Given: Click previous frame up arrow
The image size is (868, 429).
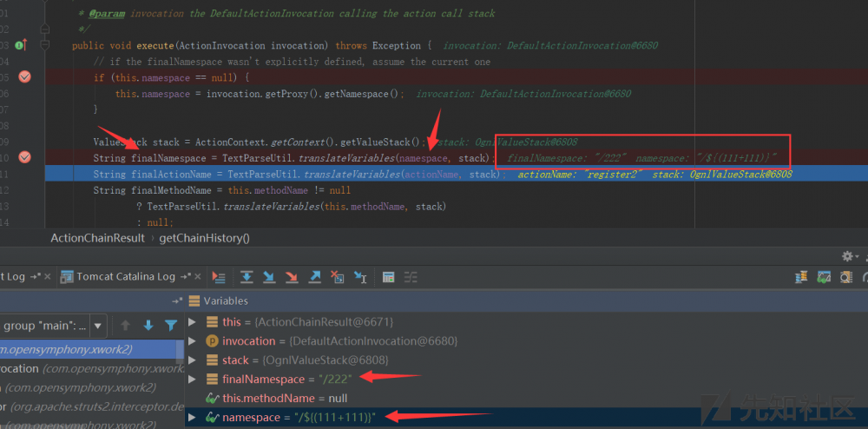Looking at the screenshot, I should click(126, 326).
